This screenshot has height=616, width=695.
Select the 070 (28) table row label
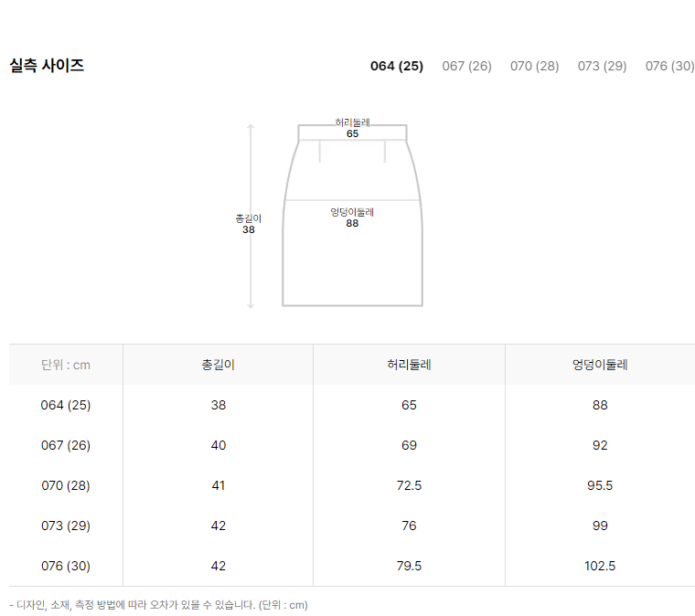click(66, 485)
